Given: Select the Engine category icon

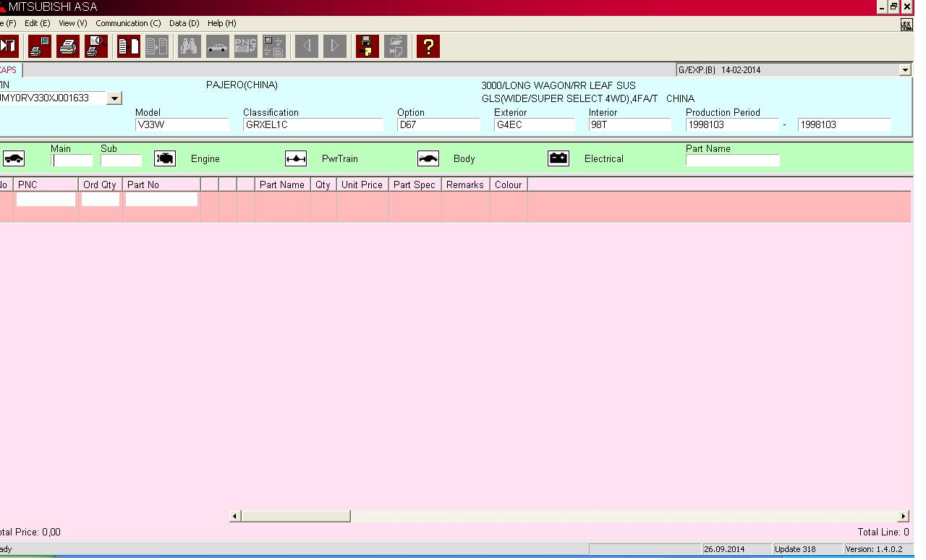Looking at the screenshot, I should point(165,158).
